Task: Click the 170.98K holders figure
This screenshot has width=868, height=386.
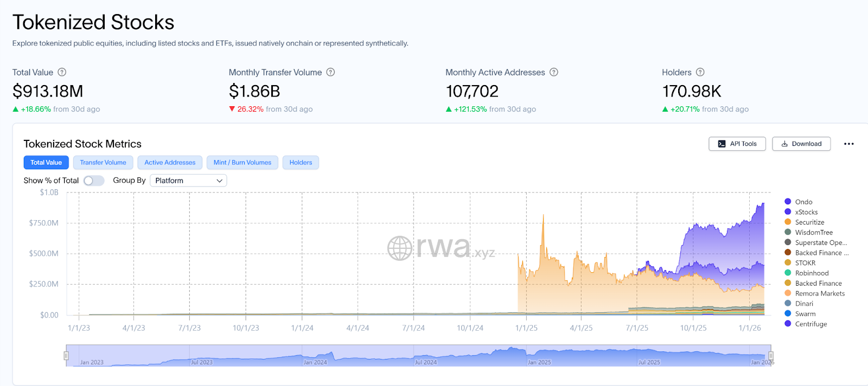Action: [x=692, y=91]
